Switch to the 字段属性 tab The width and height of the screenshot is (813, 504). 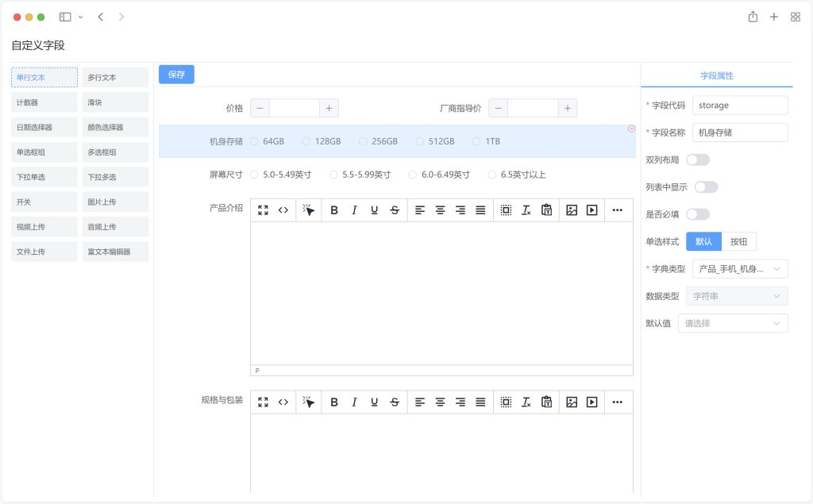(x=716, y=75)
